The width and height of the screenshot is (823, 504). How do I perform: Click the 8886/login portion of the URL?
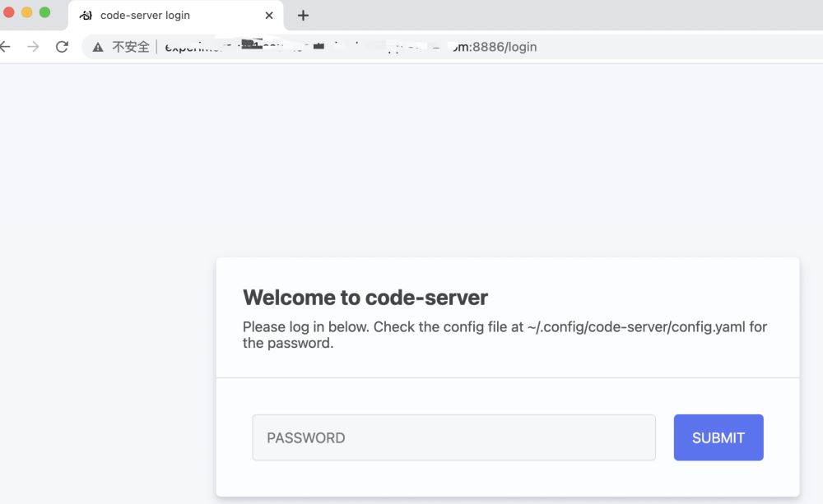point(490,47)
